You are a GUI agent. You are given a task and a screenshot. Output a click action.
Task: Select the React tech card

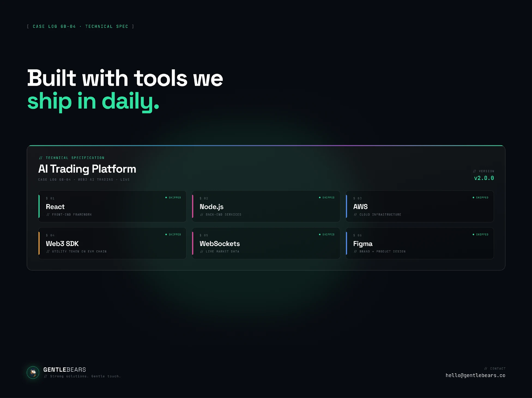coord(112,206)
